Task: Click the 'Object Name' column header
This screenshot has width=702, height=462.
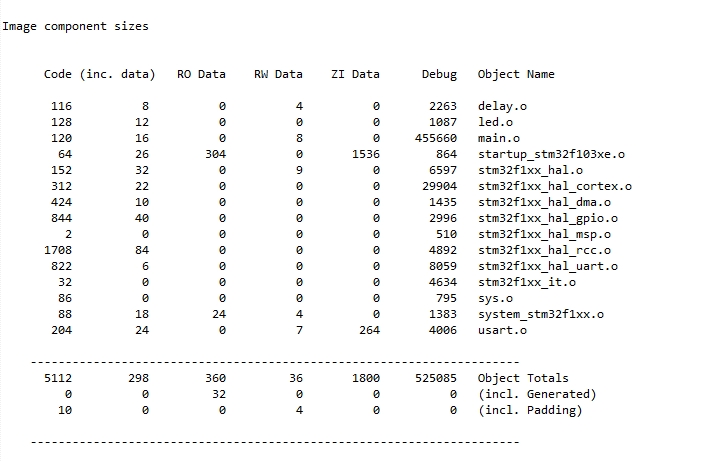Action: [x=516, y=74]
